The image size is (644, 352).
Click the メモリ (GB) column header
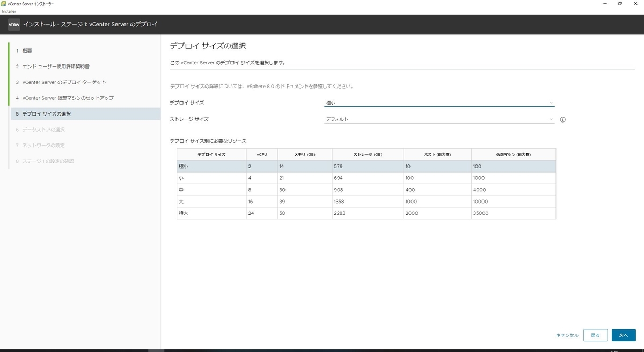[x=304, y=155]
